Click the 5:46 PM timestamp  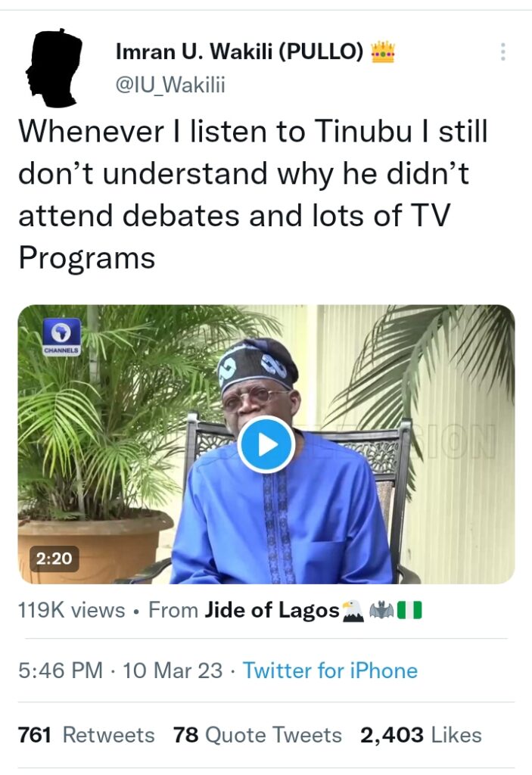tap(61, 671)
